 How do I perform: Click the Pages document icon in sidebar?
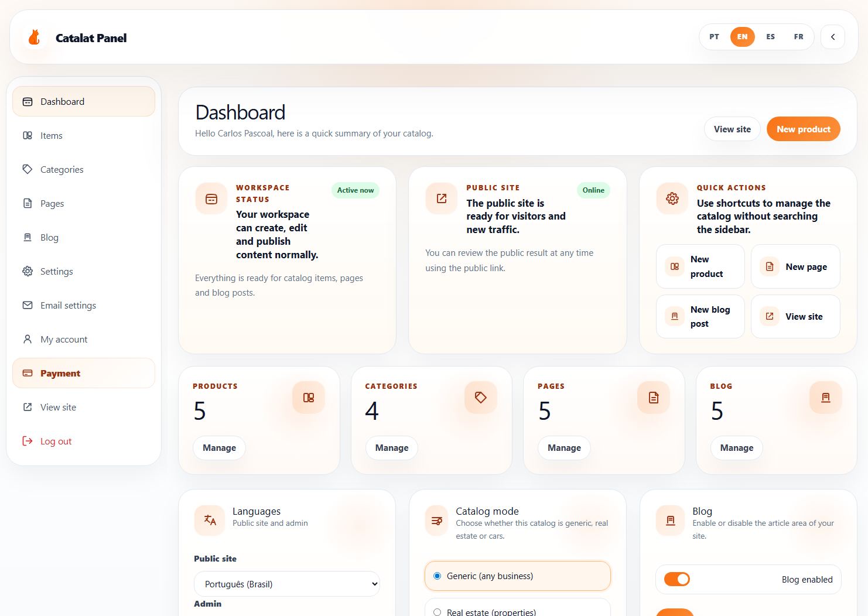28,203
